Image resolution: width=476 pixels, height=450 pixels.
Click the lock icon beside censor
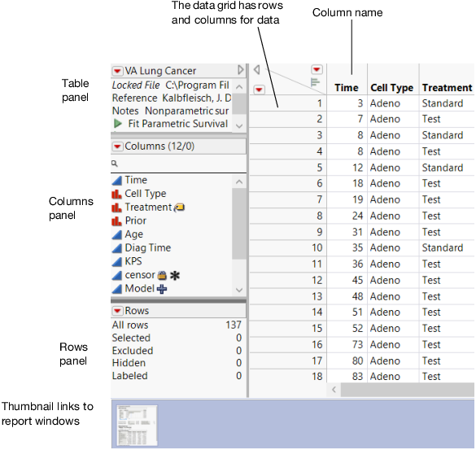tap(162, 275)
